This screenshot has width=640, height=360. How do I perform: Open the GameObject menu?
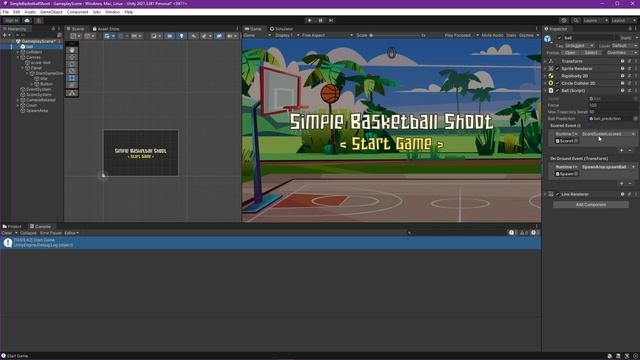click(x=51, y=12)
